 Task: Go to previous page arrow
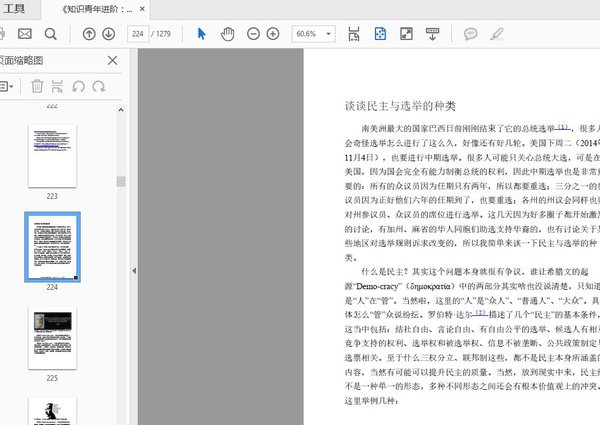tap(89, 34)
